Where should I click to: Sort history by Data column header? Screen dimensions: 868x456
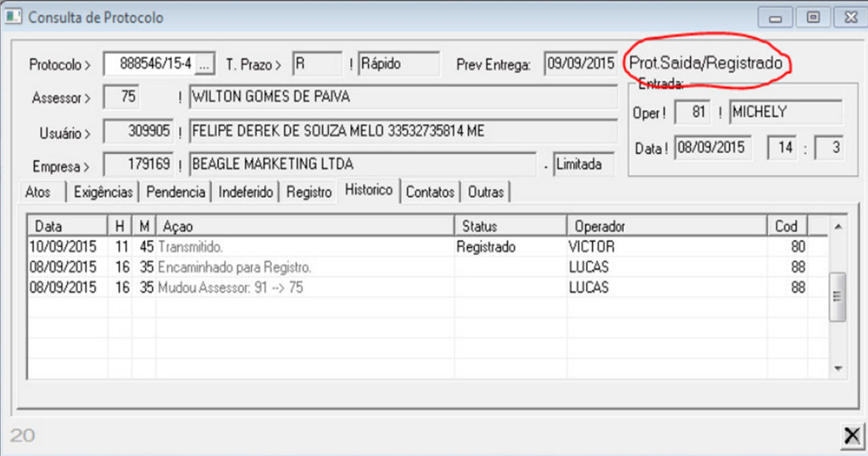click(x=66, y=226)
